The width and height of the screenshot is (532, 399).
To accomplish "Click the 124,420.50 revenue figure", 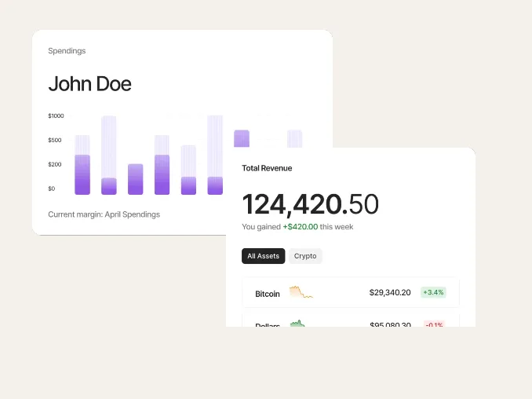I will point(310,204).
